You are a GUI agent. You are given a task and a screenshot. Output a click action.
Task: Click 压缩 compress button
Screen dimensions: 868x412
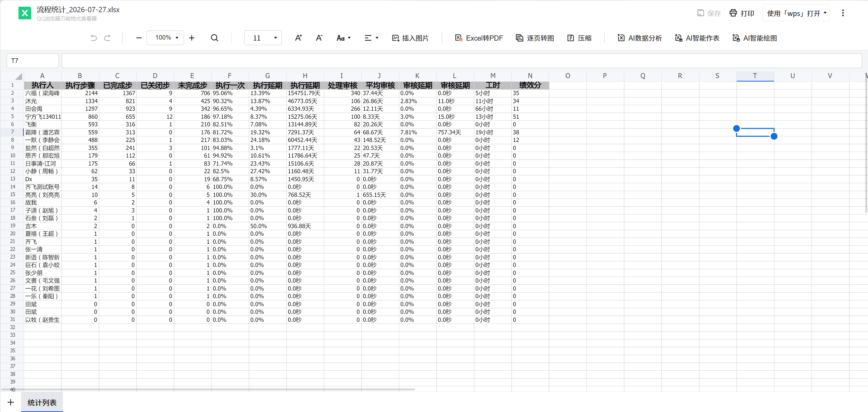pyautogui.click(x=579, y=38)
